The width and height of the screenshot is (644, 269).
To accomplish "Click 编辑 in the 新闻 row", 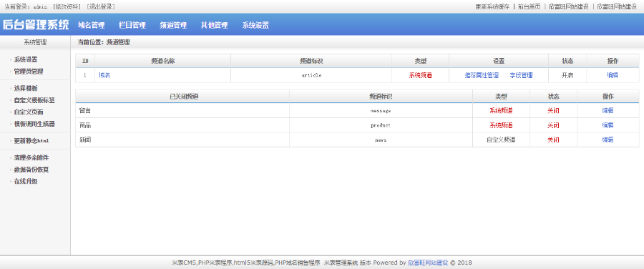I will pyautogui.click(x=608, y=140).
